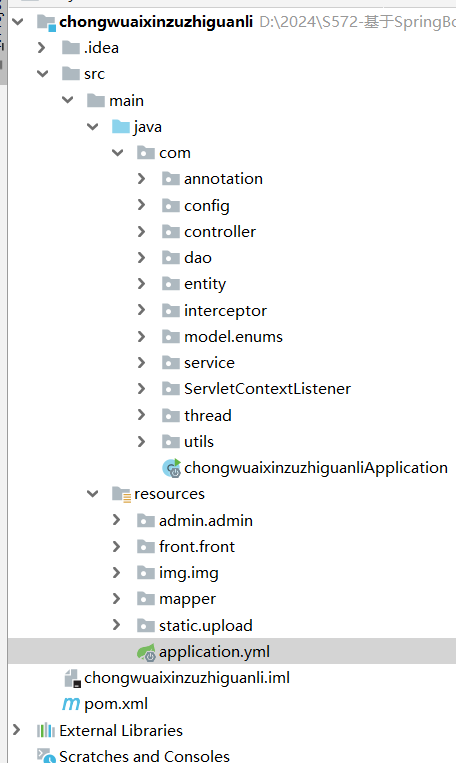Click the External Libraries icon
The width and height of the screenshot is (456, 763).
tap(46, 730)
